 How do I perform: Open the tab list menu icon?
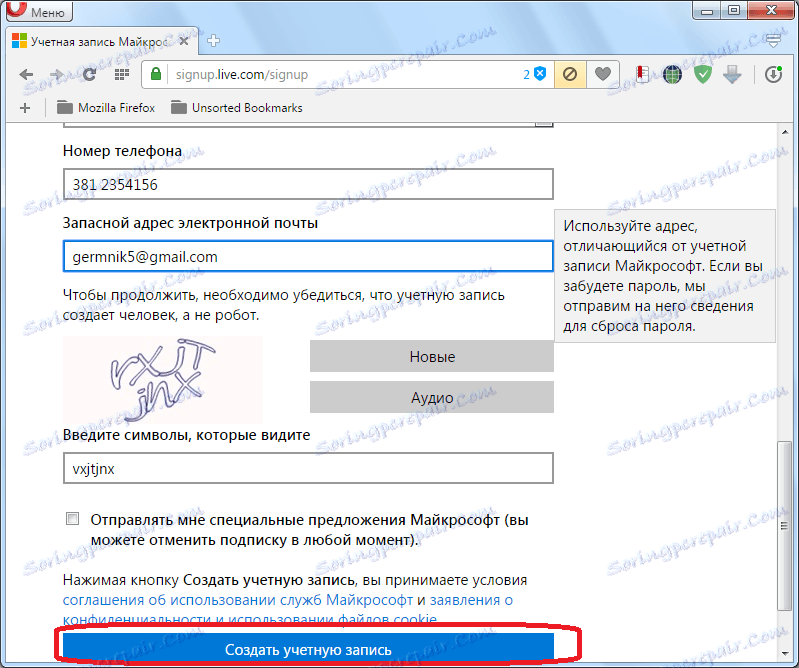[774, 41]
